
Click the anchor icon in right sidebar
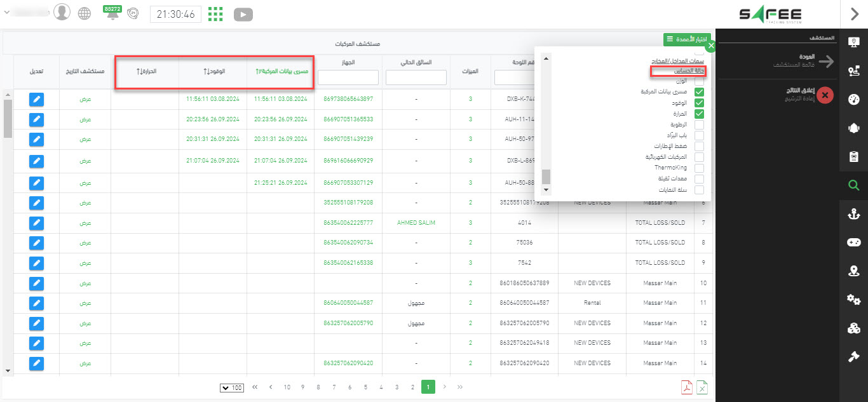[x=853, y=214]
